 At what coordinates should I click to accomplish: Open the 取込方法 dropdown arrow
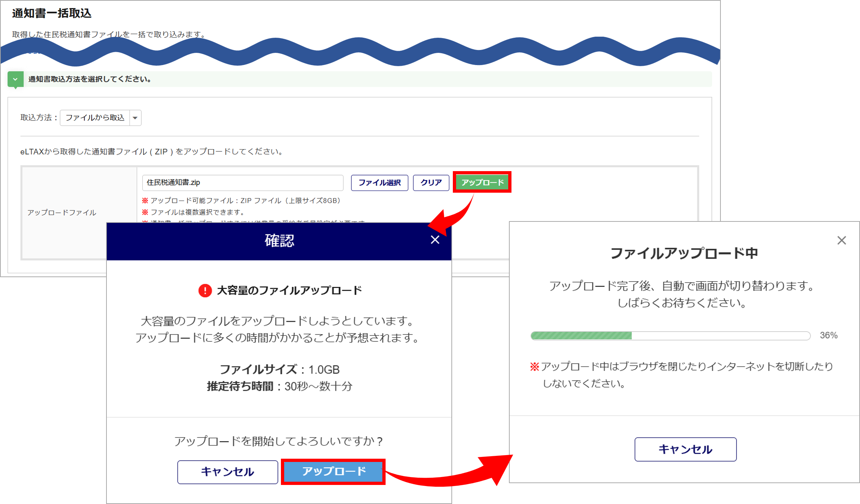(135, 118)
